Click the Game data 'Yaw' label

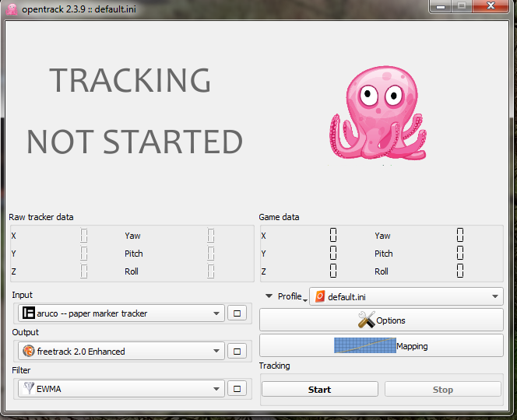tap(382, 236)
